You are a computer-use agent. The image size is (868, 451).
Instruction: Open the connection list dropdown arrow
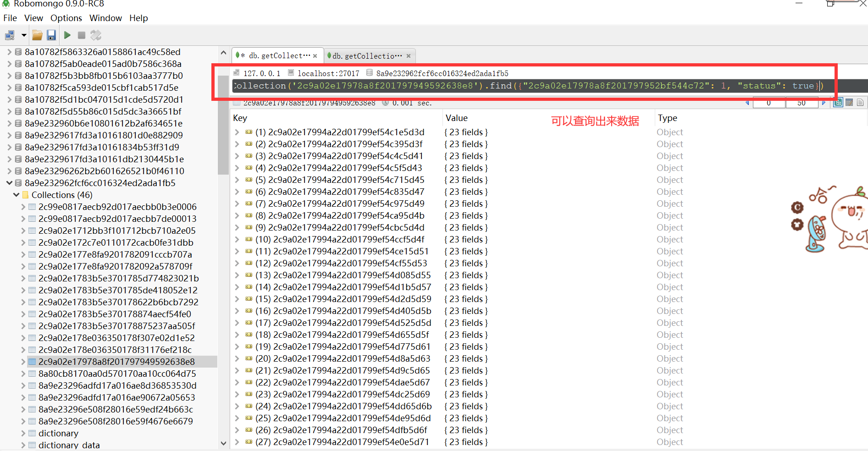[23, 35]
